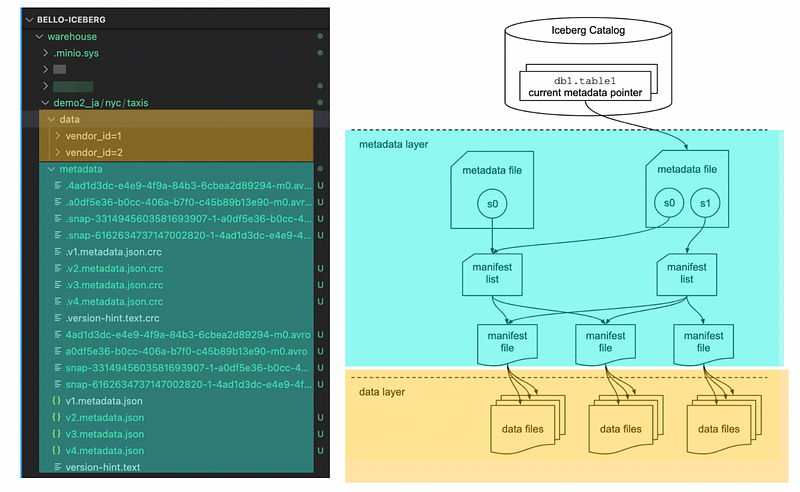This screenshot has height=492, width=800.
Task: Click the JSON icon next to v4.metadata.json
Action: (x=56, y=451)
